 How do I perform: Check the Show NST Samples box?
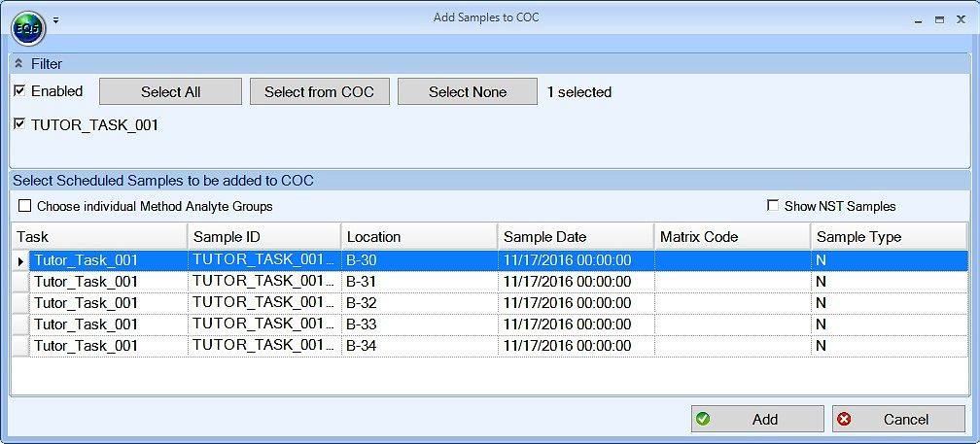pos(773,206)
